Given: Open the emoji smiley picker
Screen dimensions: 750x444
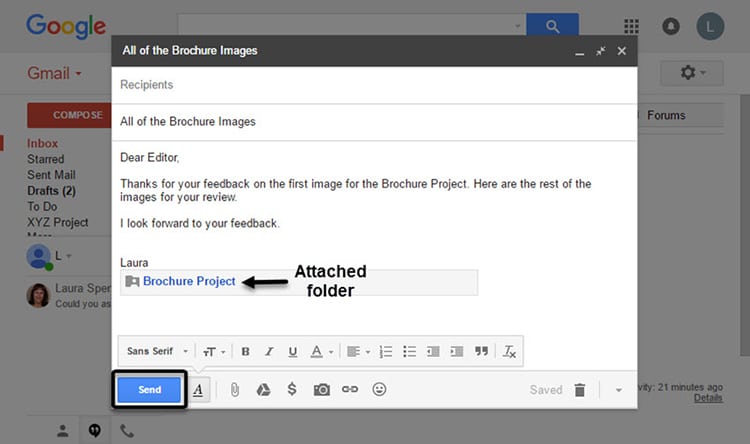Looking at the screenshot, I should (x=379, y=389).
